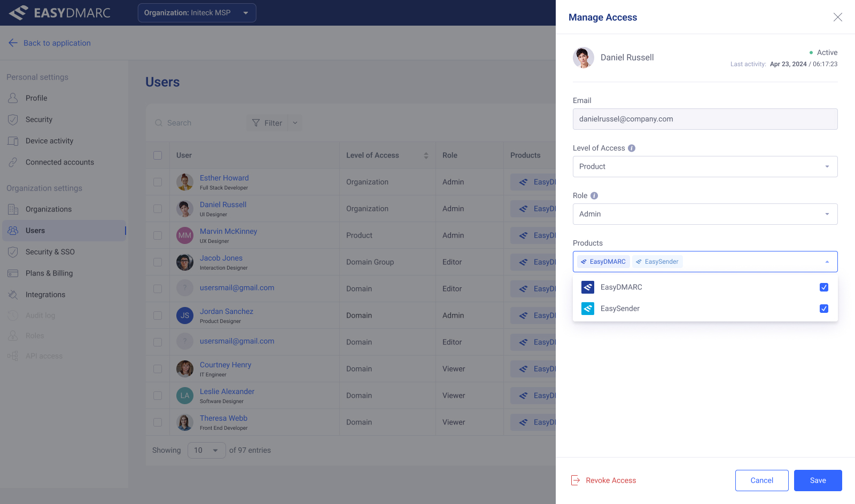Click the Security shield icon
Image resolution: width=855 pixels, height=504 pixels.
click(13, 120)
